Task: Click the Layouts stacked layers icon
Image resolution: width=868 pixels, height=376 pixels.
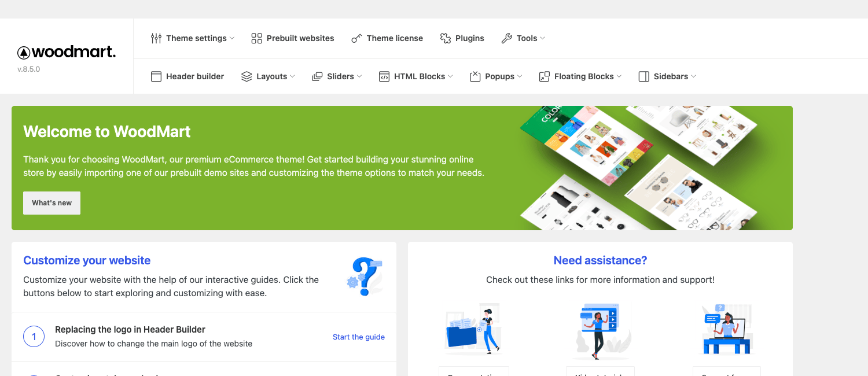Action: [247, 76]
